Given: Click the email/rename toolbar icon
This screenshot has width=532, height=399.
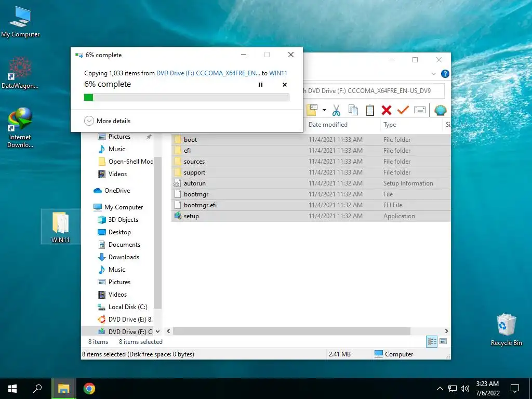Looking at the screenshot, I should 420,110.
